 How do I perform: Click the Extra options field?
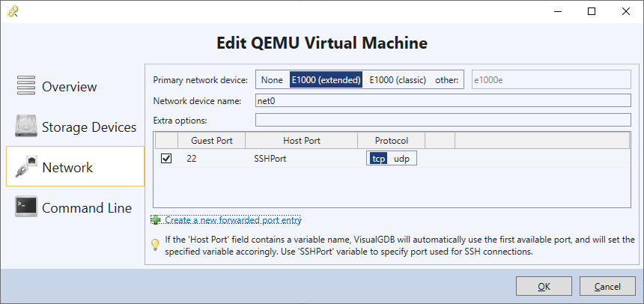[x=443, y=120]
